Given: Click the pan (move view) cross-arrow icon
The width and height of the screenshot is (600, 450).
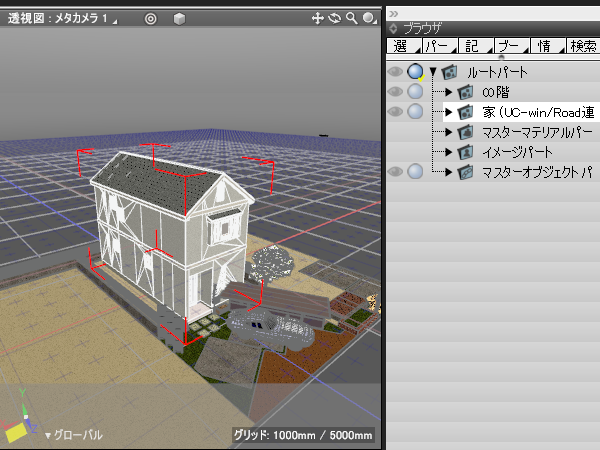Looking at the screenshot, I should (x=318, y=18).
